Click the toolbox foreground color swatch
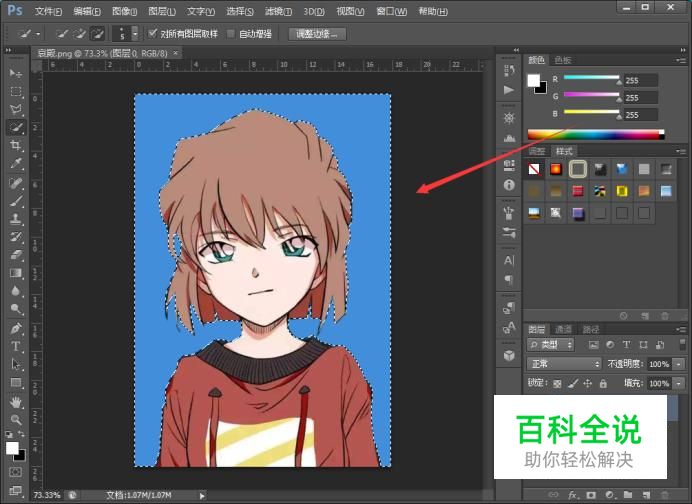This screenshot has width=692, height=504. pos(12,448)
